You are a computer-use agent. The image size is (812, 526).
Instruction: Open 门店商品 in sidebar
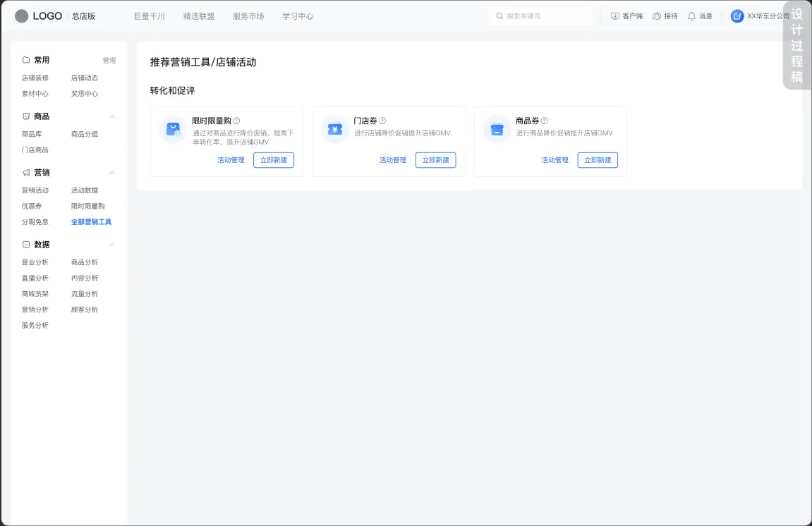click(35, 149)
